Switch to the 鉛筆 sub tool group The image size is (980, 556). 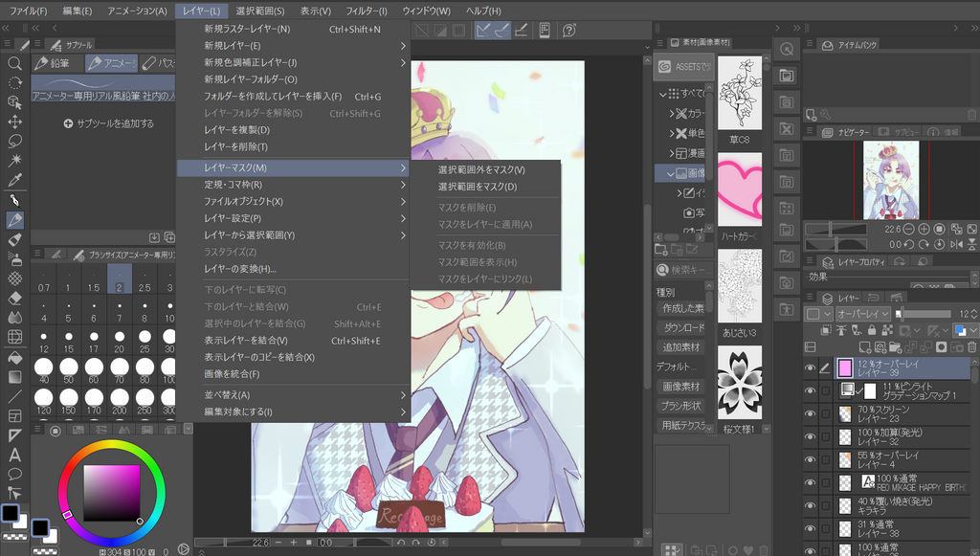pyautogui.click(x=57, y=63)
